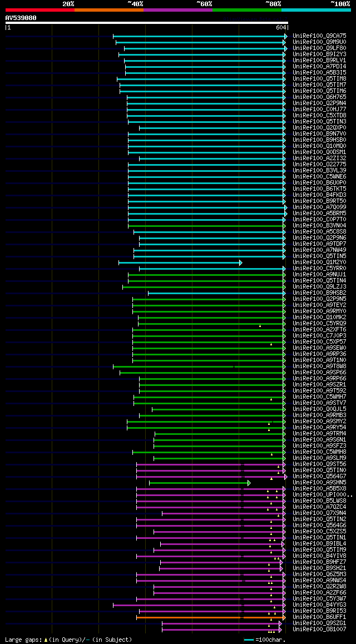The image size is (356, 644).
Task: Select label UniRef100_Q7X9N4
Action: pyautogui.click(x=319, y=513)
